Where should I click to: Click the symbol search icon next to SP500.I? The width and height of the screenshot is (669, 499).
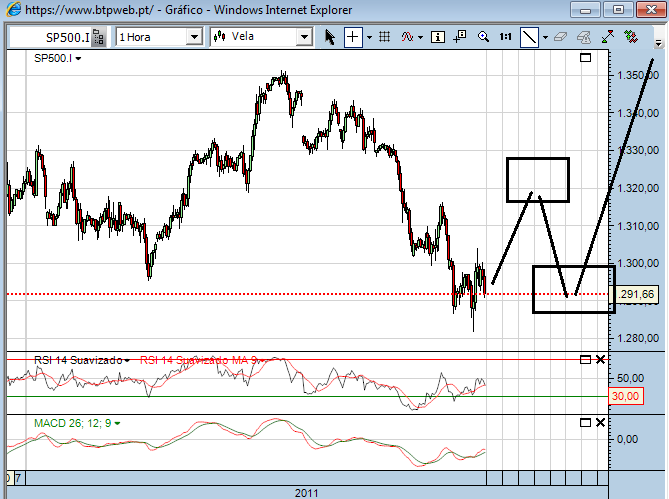99,37
